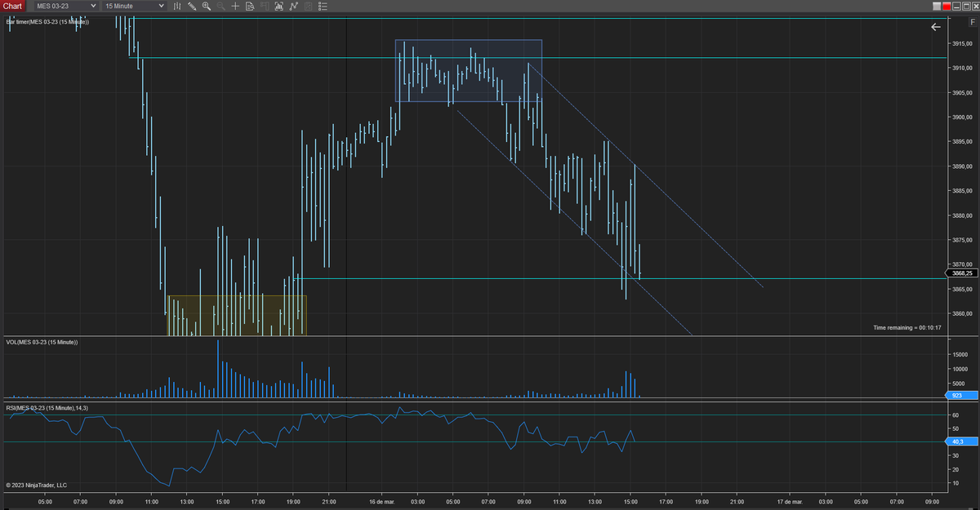This screenshot has width=980, height=510.
Task: Toggle the crosshair cursor tool
Action: [x=235, y=6]
